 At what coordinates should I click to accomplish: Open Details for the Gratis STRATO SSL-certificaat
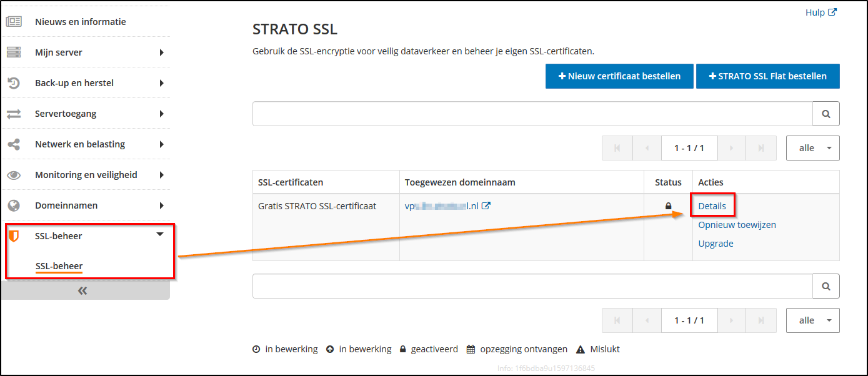[x=712, y=205]
